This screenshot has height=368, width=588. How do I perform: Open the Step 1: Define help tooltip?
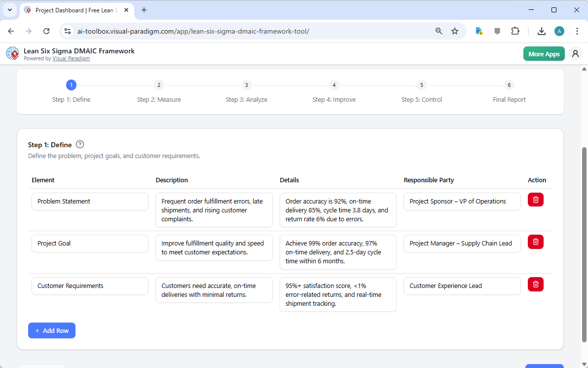tap(79, 144)
